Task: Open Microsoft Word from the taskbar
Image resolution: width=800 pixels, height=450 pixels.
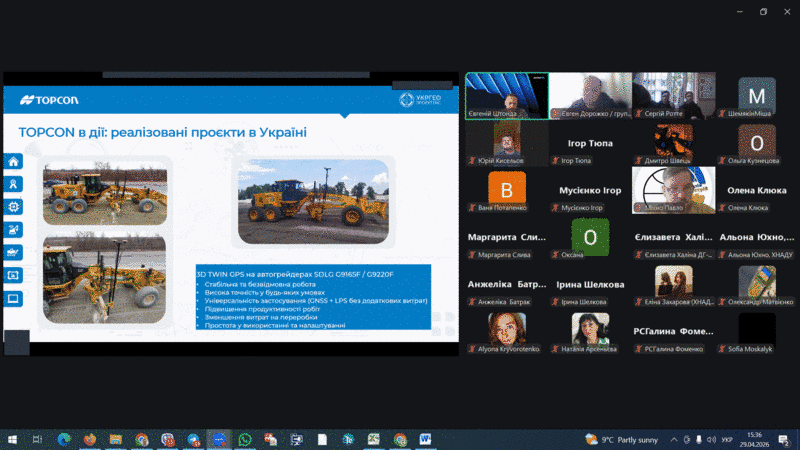Action: (x=425, y=439)
